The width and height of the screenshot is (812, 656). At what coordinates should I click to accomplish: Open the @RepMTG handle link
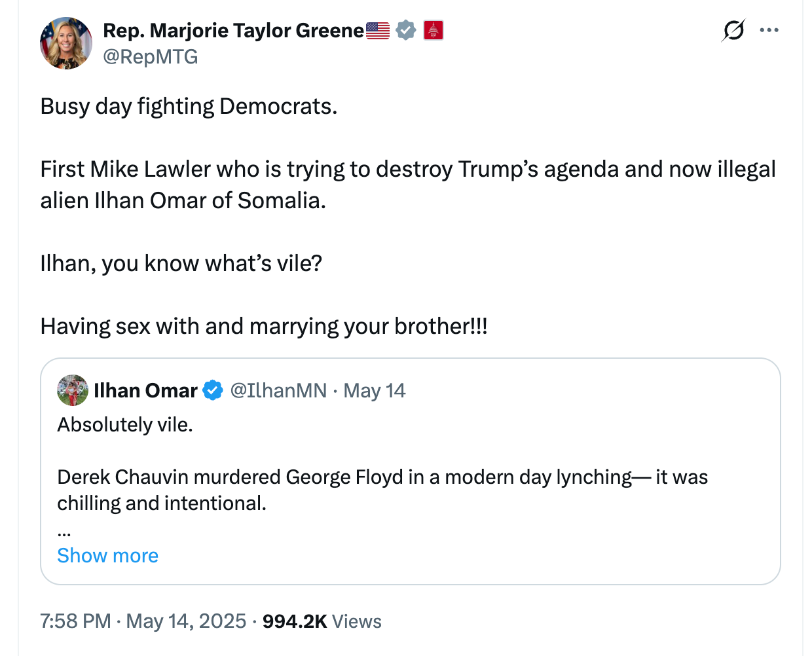[151, 57]
